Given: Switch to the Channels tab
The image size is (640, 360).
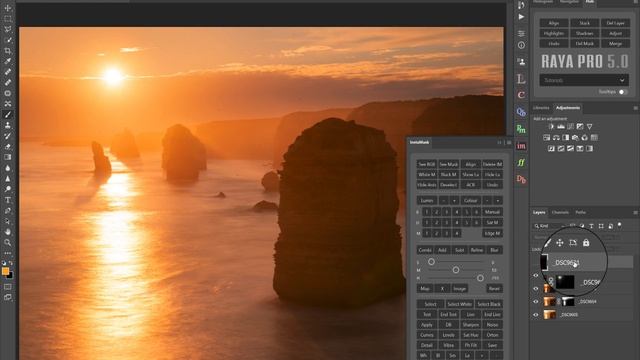Looking at the screenshot, I should [560, 212].
